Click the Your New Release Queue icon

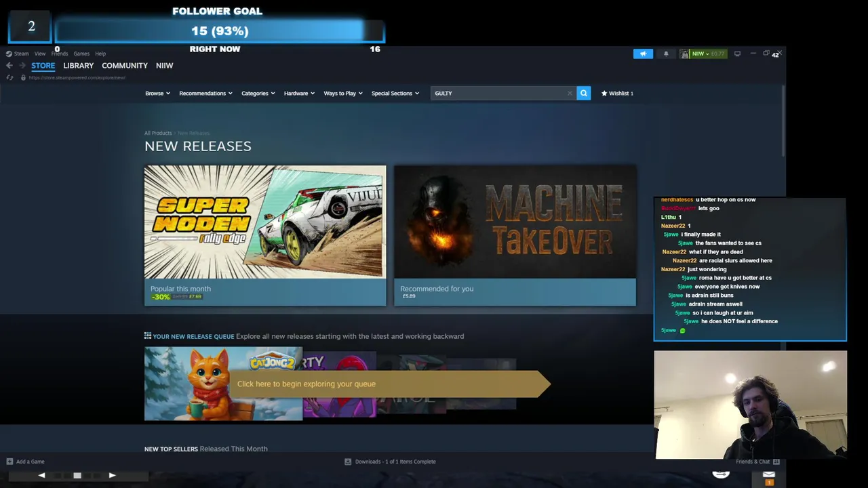(148, 335)
